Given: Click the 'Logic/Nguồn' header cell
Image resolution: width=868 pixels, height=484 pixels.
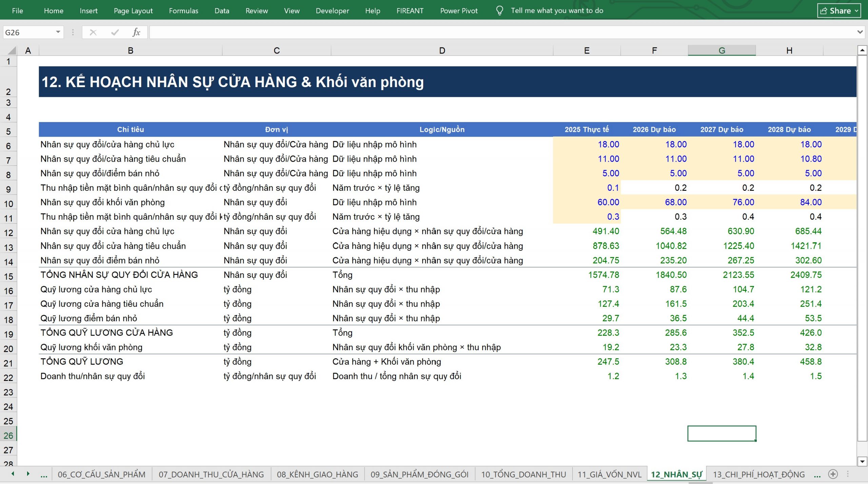Looking at the screenshot, I should point(442,129).
